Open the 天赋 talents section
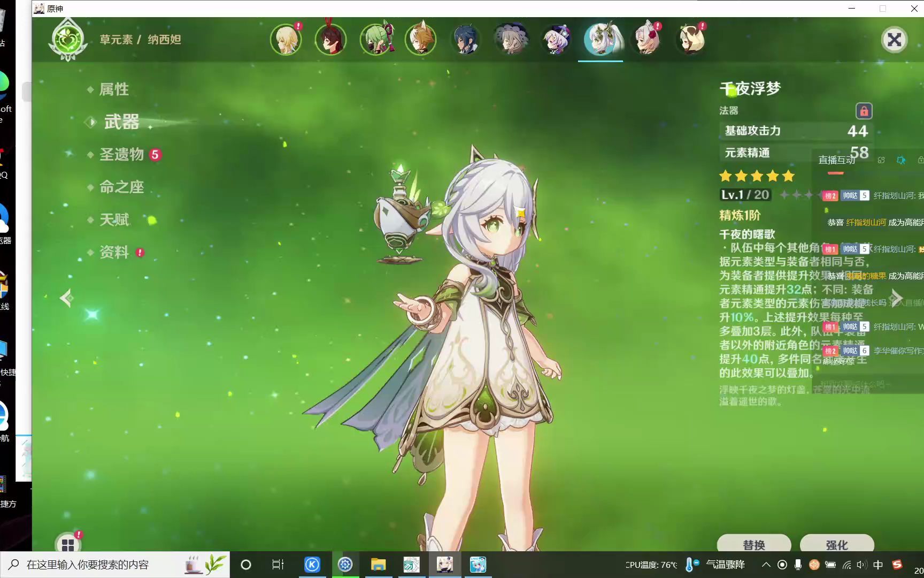The height and width of the screenshot is (578, 924). point(114,220)
